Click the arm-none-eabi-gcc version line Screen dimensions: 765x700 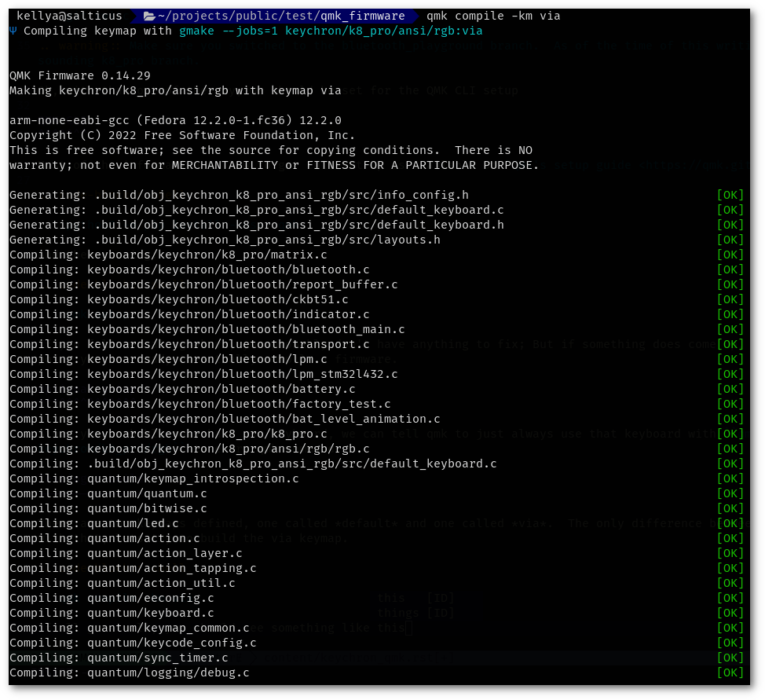point(175,120)
